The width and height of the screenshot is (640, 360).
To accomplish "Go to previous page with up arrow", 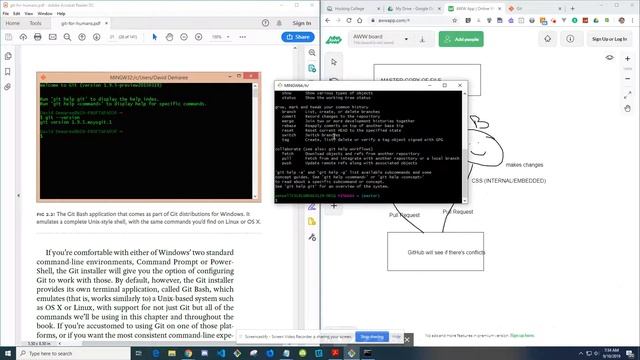I will (x=82, y=37).
